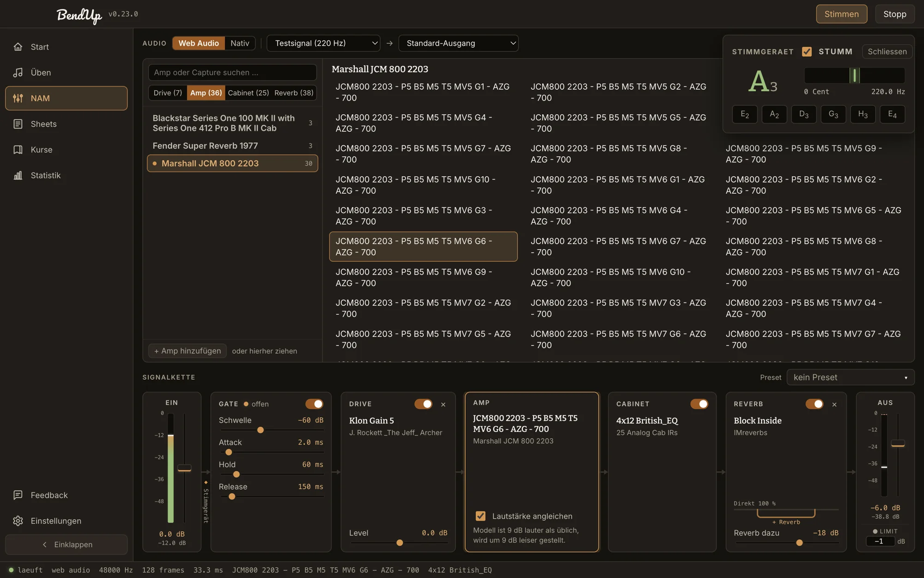Image resolution: width=924 pixels, height=578 pixels.
Task: Select Blackstar Series One 100 MK II amp
Action: point(232,123)
